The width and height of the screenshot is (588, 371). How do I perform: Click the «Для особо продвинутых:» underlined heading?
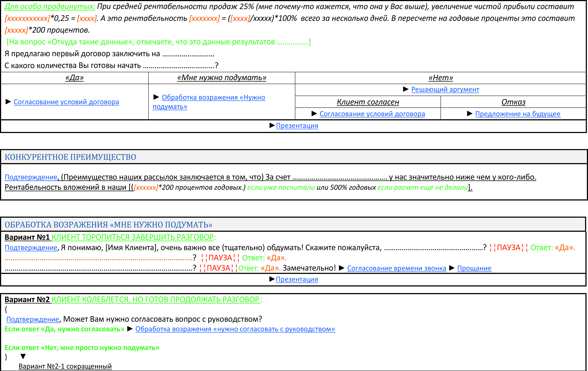click(49, 6)
